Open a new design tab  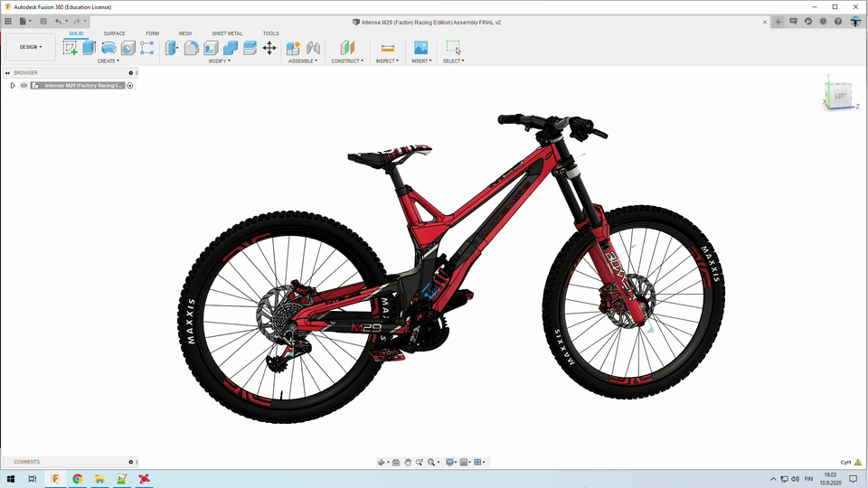point(778,22)
